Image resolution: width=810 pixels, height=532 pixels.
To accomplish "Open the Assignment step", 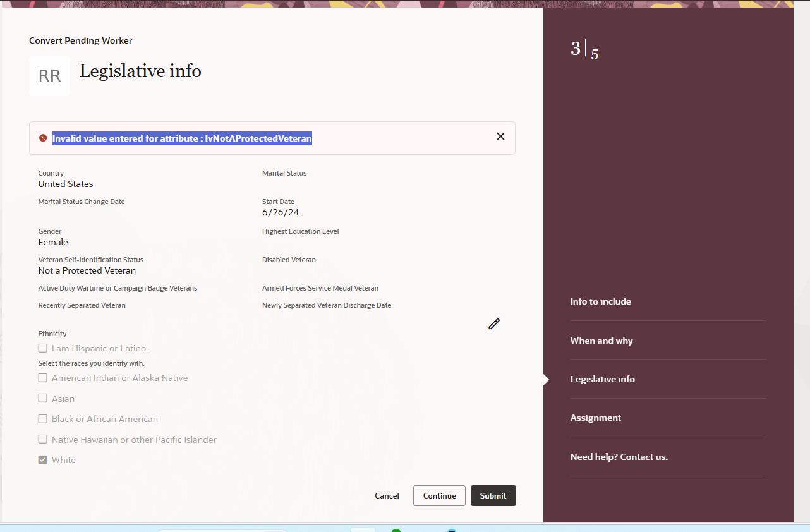I will [596, 418].
